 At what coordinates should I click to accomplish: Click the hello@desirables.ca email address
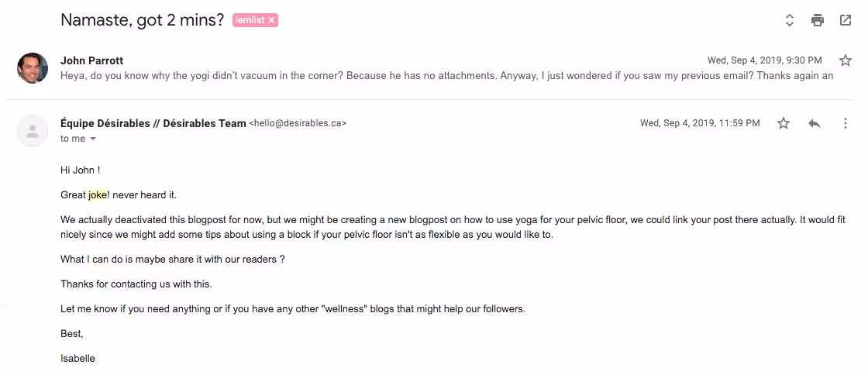pos(298,123)
